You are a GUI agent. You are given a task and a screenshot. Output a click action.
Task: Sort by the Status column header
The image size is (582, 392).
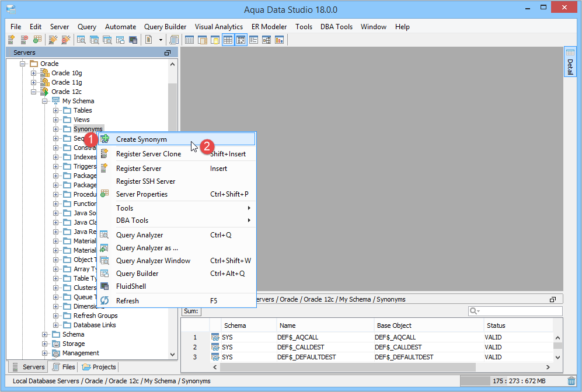pos(518,325)
